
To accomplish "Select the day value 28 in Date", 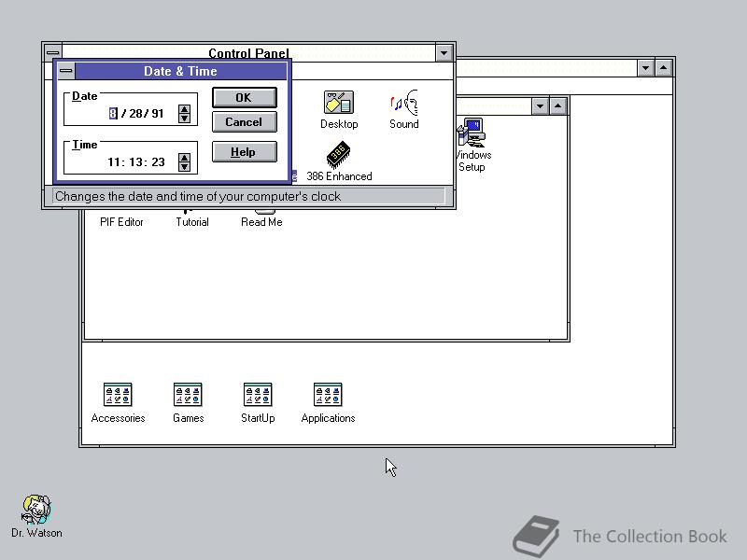I will [x=135, y=113].
